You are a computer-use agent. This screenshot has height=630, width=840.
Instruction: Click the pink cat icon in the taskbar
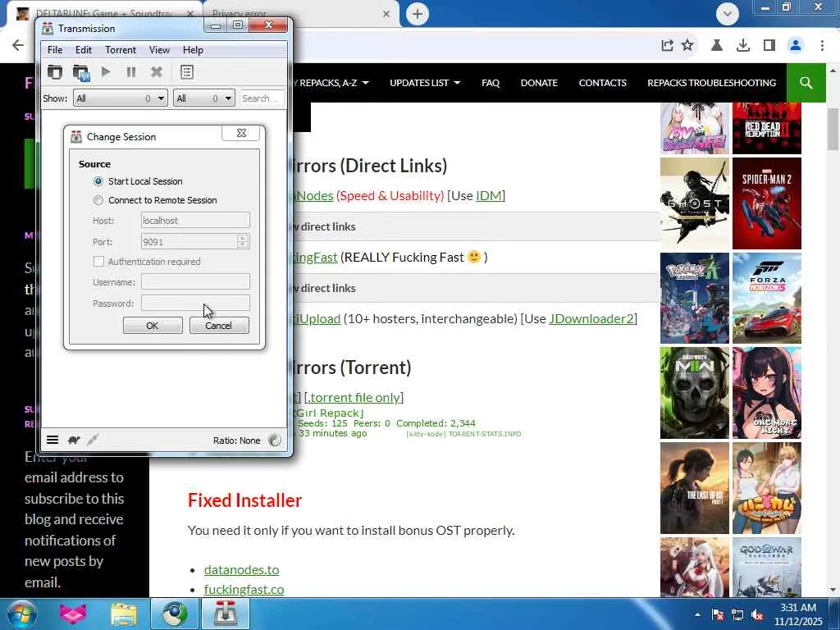pos(73,614)
